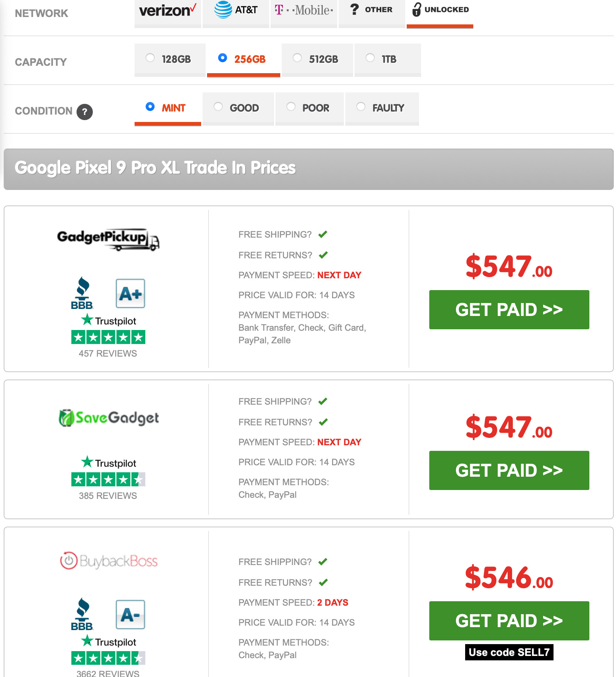Select the FAULTY condition radio button
The height and width of the screenshot is (677, 616).
[361, 107]
